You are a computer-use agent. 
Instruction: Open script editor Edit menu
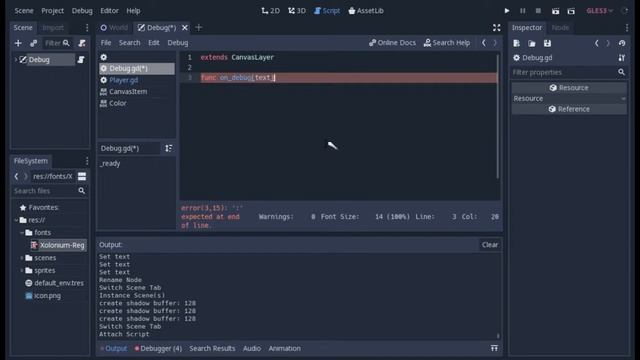tap(153, 42)
